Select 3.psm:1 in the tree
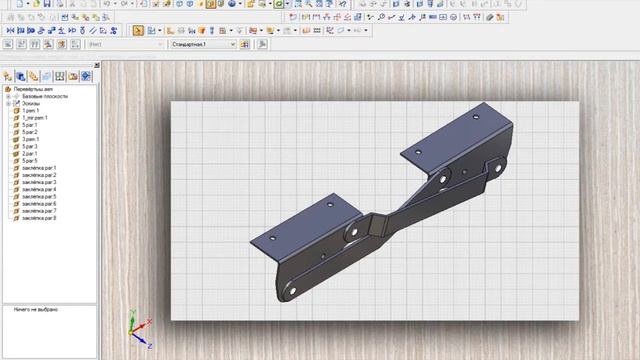The image size is (640, 360). (31, 140)
